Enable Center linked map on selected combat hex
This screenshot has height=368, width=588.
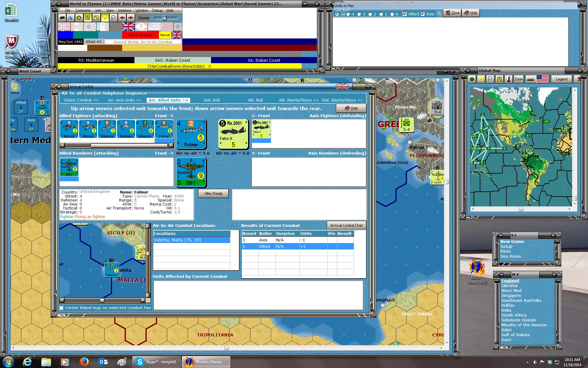[62, 308]
